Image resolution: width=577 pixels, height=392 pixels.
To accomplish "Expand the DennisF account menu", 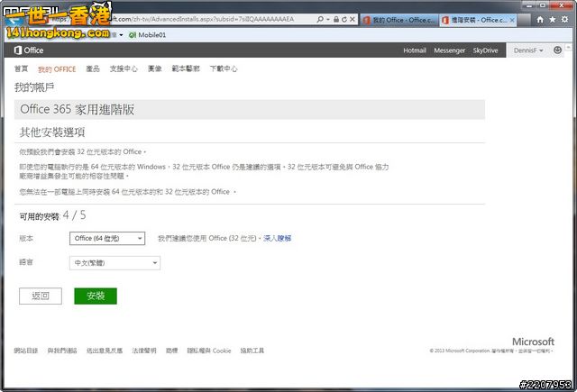I will [530, 50].
